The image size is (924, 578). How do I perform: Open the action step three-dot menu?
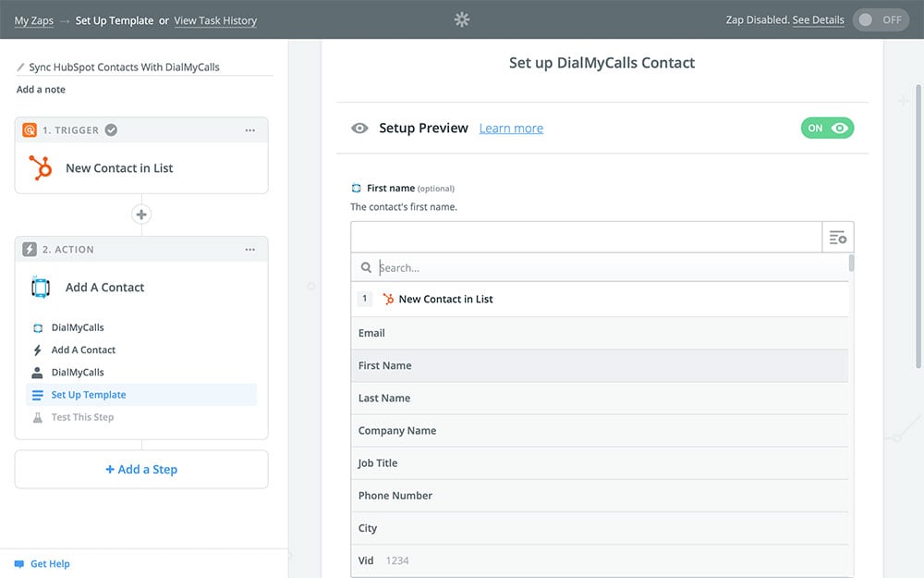pos(249,250)
